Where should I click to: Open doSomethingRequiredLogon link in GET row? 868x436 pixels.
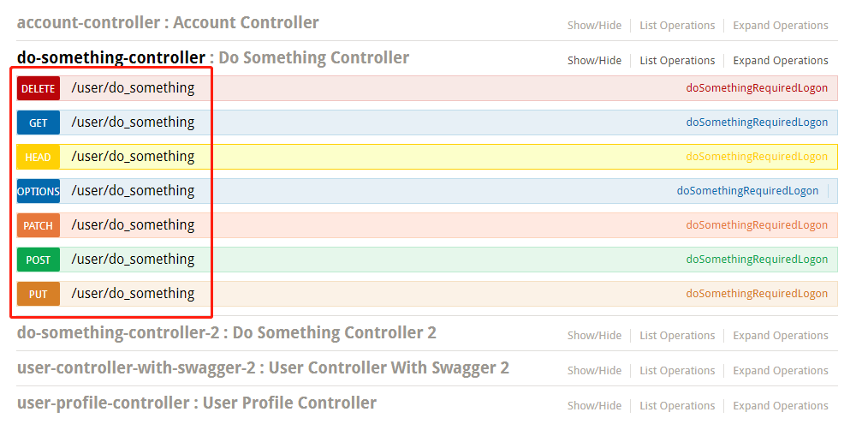(757, 122)
